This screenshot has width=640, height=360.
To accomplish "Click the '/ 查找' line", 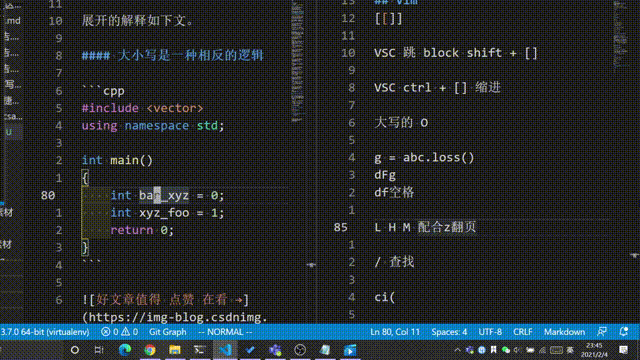I will [x=394, y=262].
